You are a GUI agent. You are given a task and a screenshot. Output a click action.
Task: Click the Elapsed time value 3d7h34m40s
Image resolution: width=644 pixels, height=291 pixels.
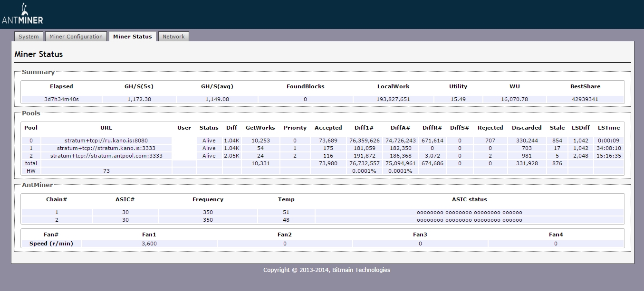click(x=61, y=99)
